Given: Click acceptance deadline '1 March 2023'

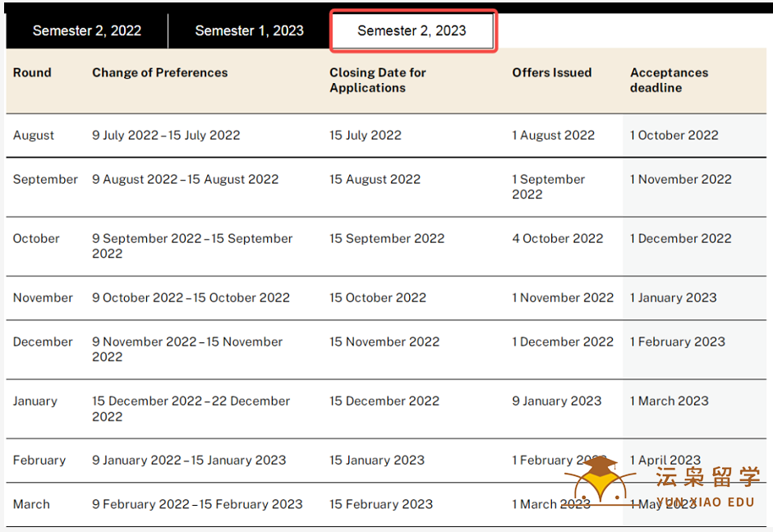Looking at the screenshot, I should 669,401.
